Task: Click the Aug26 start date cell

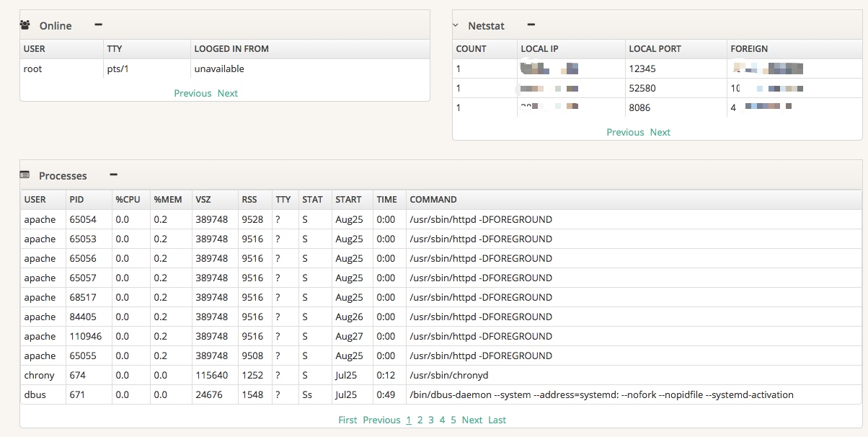Action: click(351, 317)
